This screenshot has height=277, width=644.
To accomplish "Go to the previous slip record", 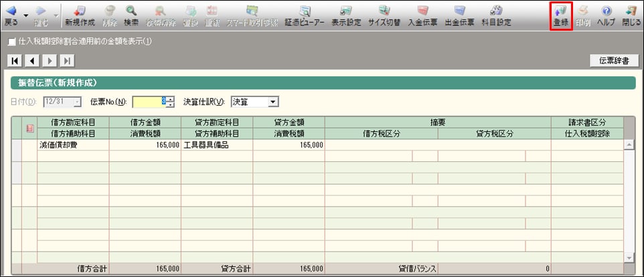I will (32, 61).
